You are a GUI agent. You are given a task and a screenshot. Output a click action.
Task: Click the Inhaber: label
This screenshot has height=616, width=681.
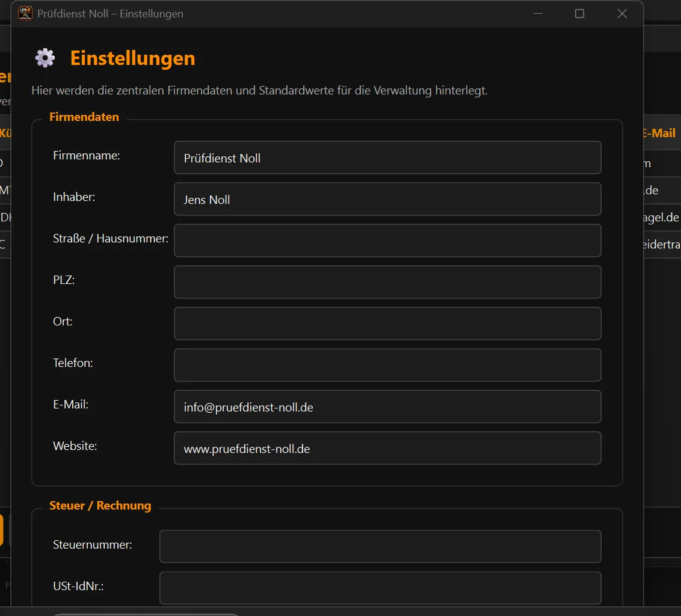coord(74,197)
